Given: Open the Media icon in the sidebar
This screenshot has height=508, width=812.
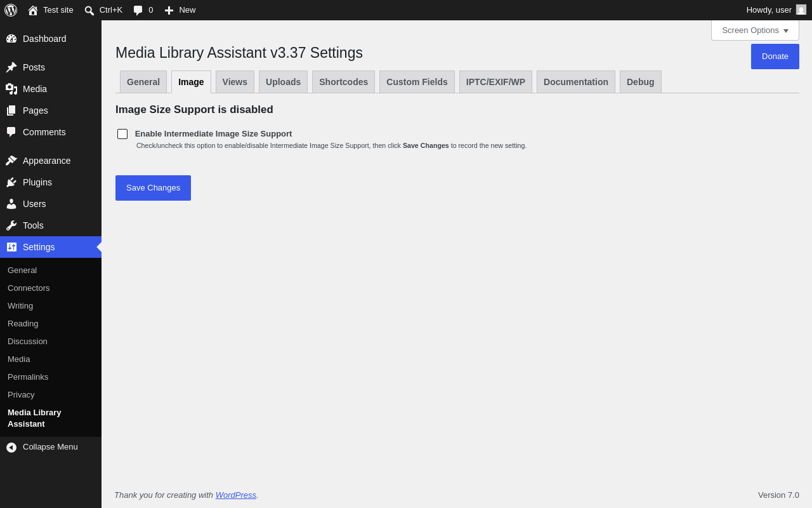Looking at the screenshot, I should [11, 89].
